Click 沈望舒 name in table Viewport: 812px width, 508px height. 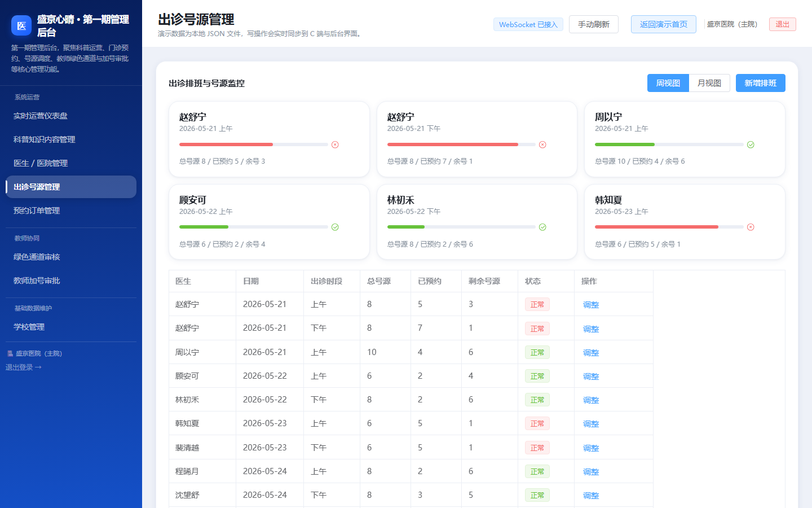187,495
